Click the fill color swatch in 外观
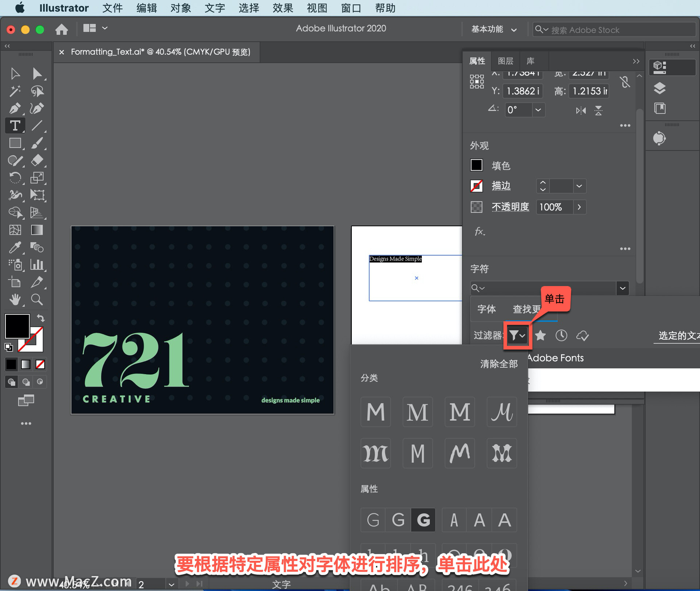Viewport: 700px width, 591px height. pyautogui.click(x=476, y=165)
